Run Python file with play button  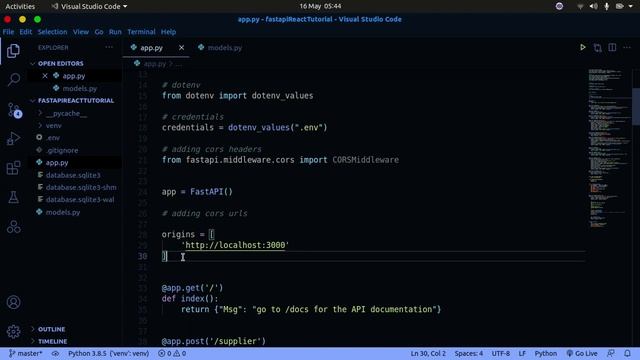[582, 47]
